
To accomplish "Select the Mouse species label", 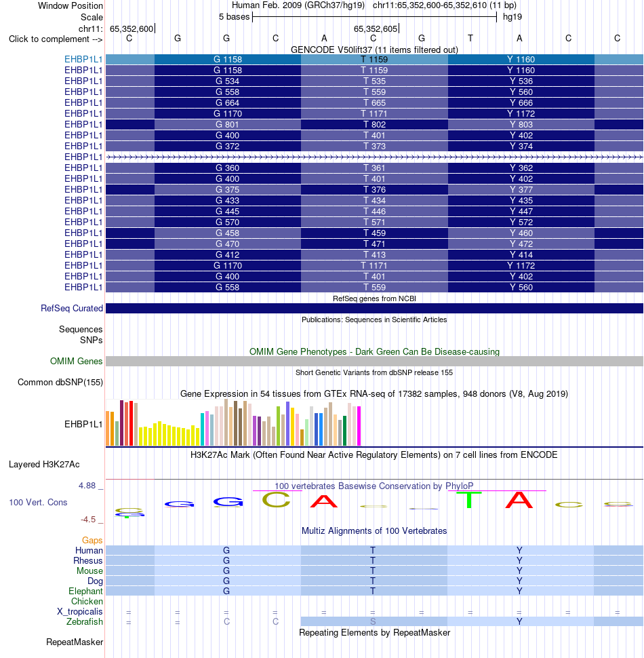I will pyautogui.click(x=89, y=570).
